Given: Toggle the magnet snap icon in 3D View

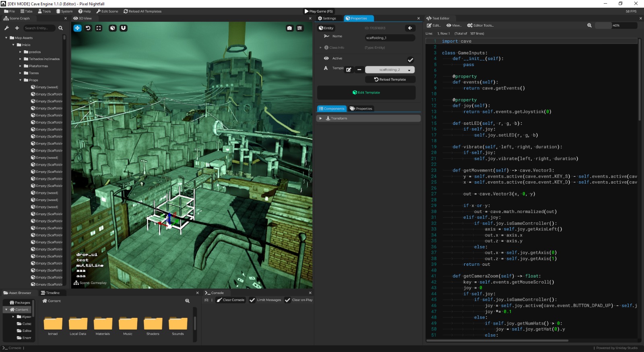Looking at the screenshot, I should point(124,28).
